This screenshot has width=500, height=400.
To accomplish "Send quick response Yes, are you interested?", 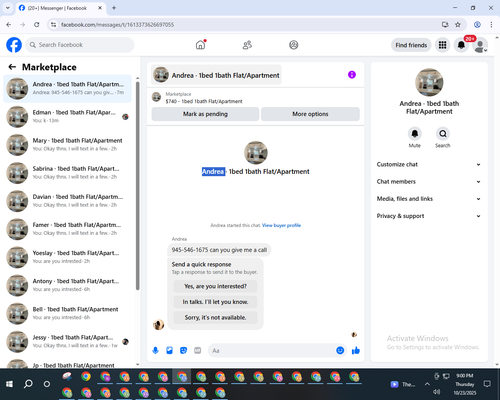I will (x=215, y=286).
